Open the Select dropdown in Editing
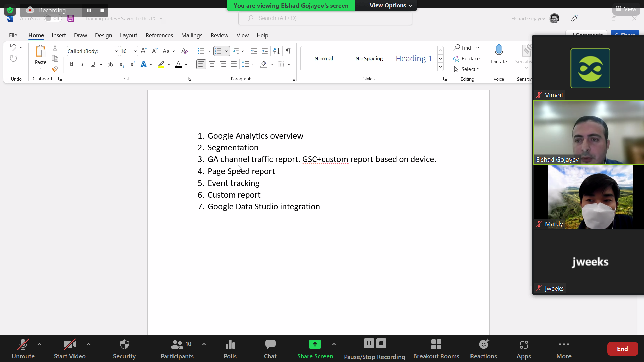The height and width of the screenshot is (362, 644). [x=466, y=69]
